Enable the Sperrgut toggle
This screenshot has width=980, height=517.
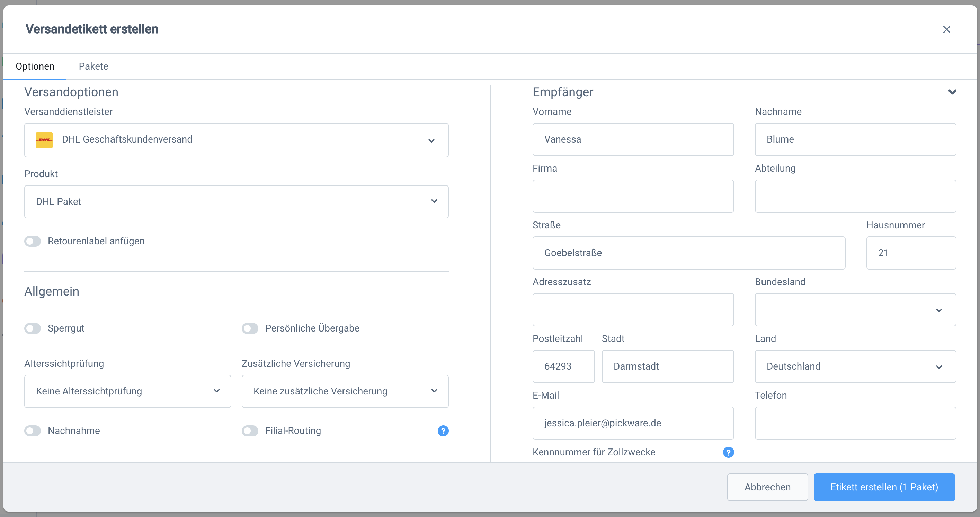tap(33, 328)
